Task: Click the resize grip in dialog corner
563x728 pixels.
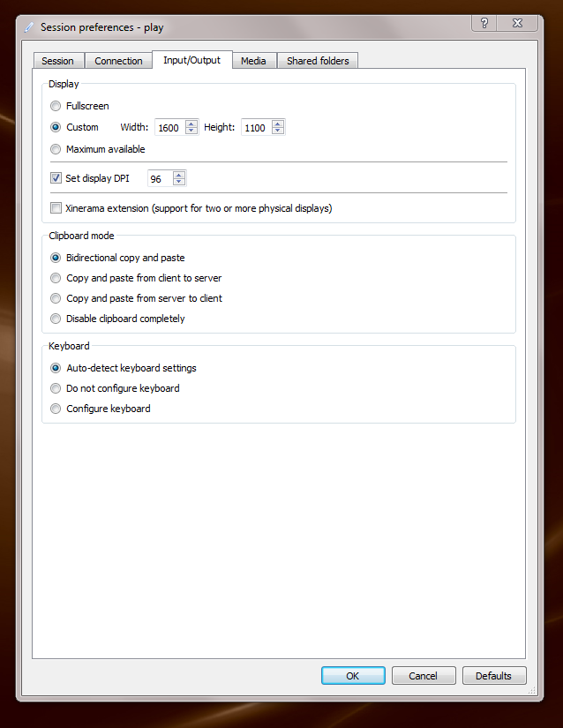Action: [532, 691]
